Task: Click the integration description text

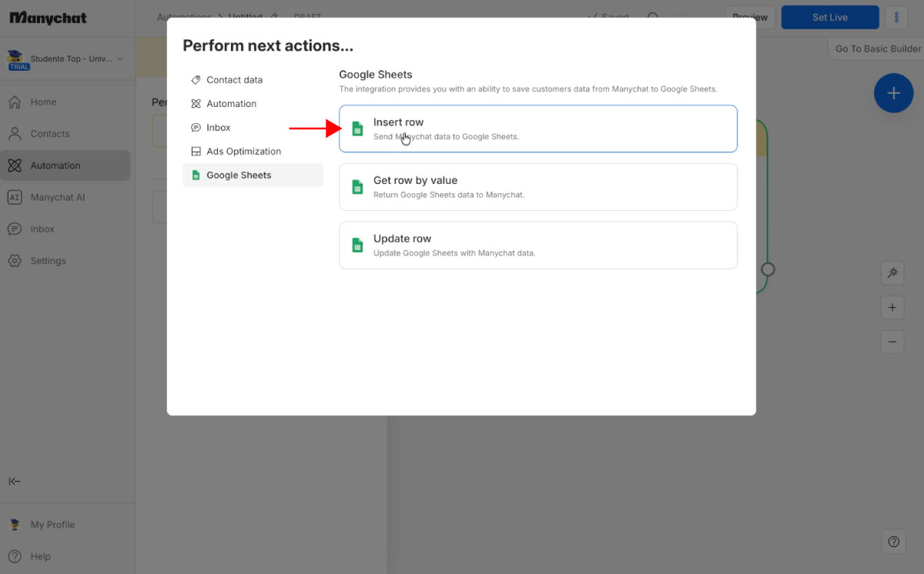Action: (528, 89)
